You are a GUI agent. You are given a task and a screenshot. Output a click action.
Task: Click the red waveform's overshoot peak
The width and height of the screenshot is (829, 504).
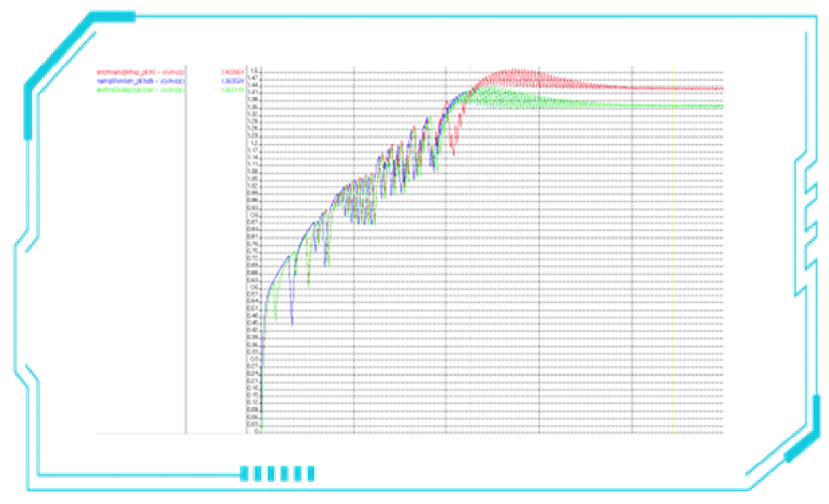tap(512, 70)
